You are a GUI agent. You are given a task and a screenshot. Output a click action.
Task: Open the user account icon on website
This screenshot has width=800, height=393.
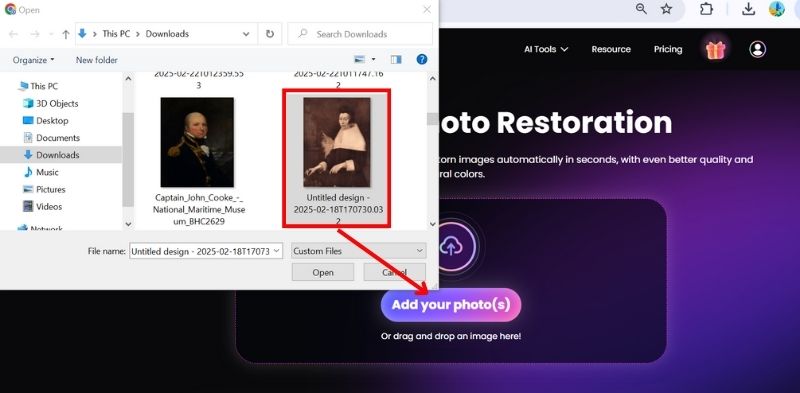click(758, 49)
